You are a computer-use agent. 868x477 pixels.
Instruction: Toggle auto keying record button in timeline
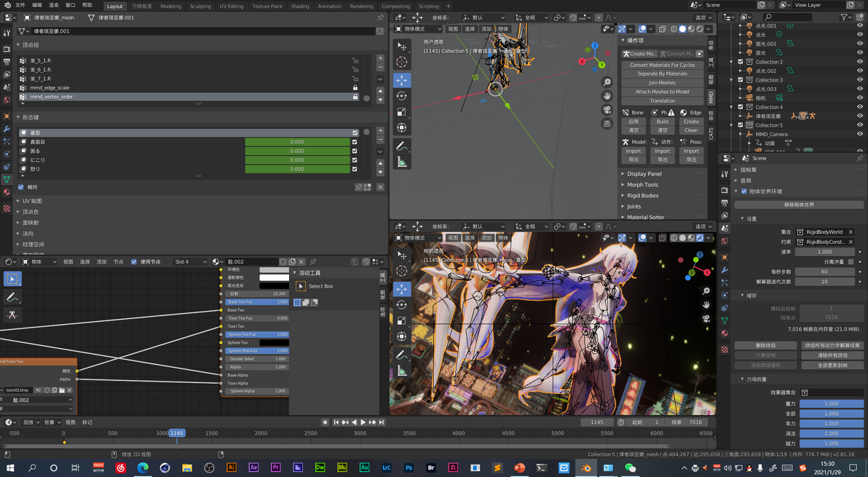(325, 422)
